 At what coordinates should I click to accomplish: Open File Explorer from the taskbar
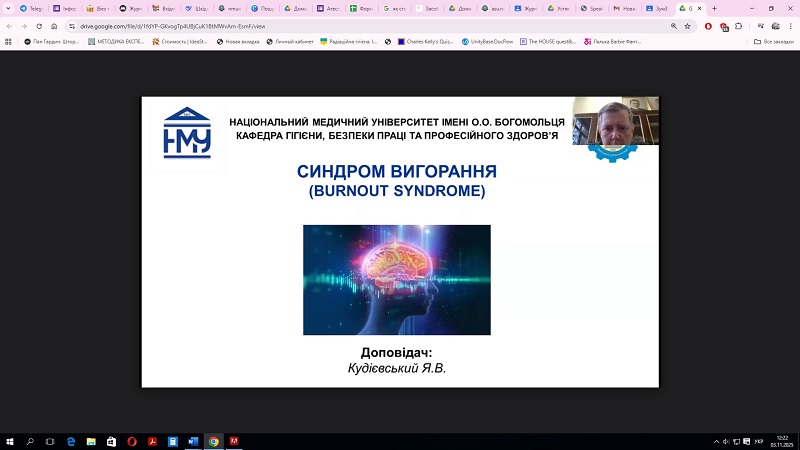coord(91,441)
